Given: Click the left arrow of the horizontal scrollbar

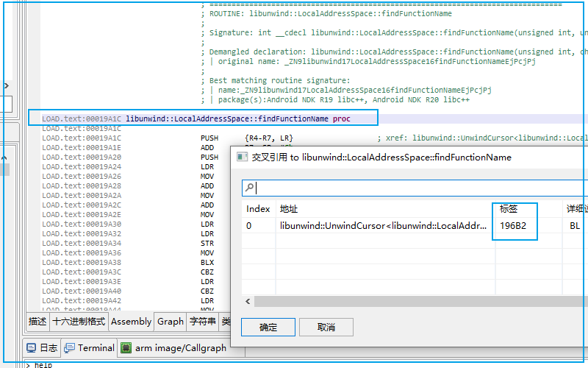Looking at the screenshot, I should (x=248, y=301).
